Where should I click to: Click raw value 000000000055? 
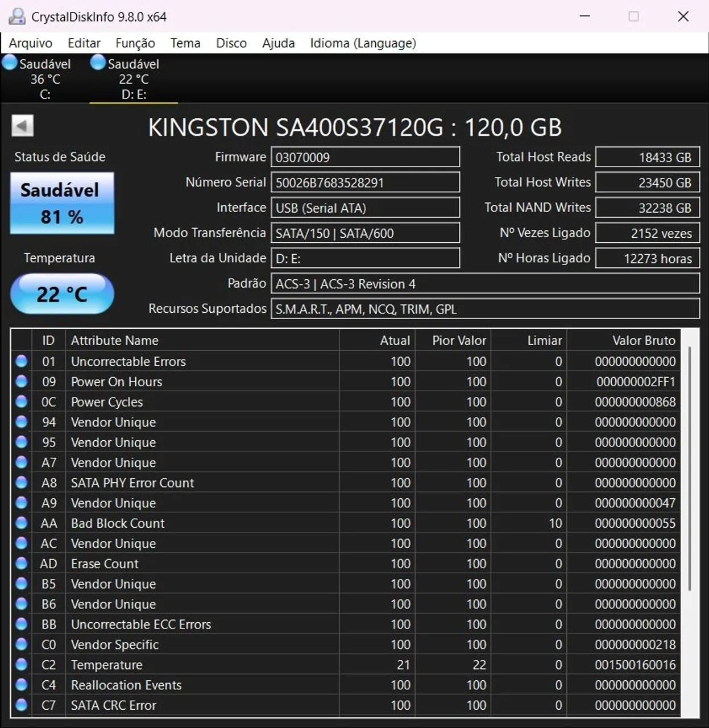tap(635, 523)
